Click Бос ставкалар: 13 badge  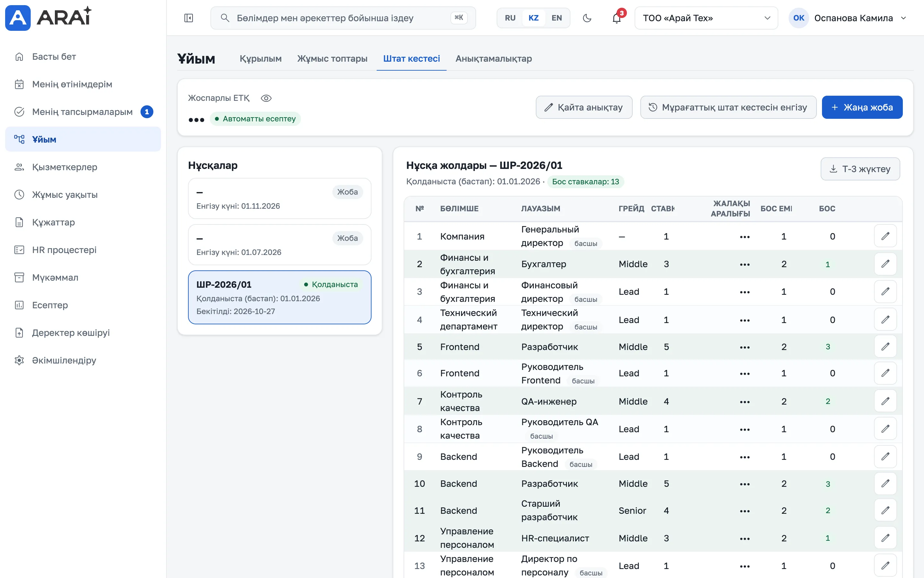[x=585, y=181]
